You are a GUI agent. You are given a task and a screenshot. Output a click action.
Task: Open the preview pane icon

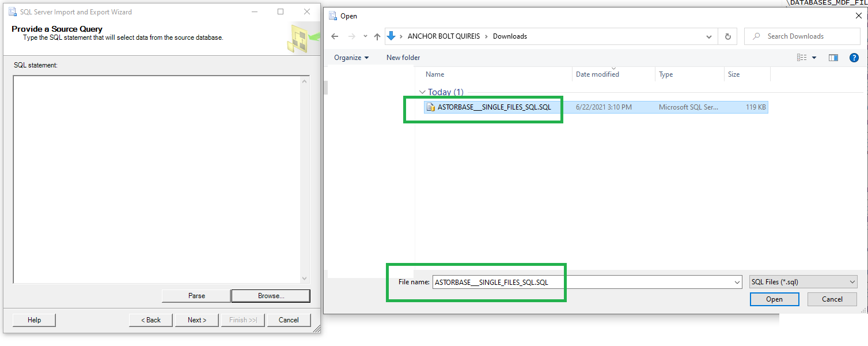click(833, 58)
